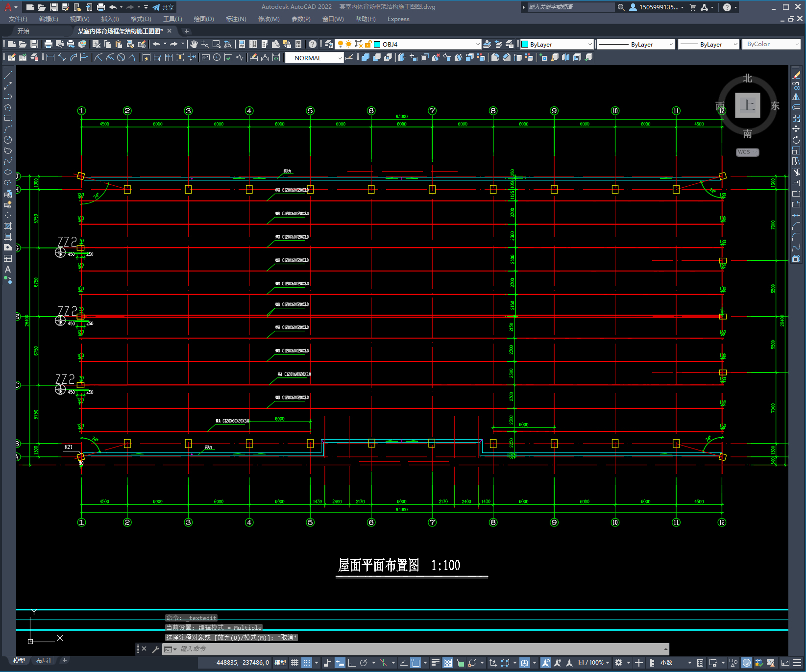806x672 pixels.
Task: Click the Pan hand tool icon
Action: [194, 44]
